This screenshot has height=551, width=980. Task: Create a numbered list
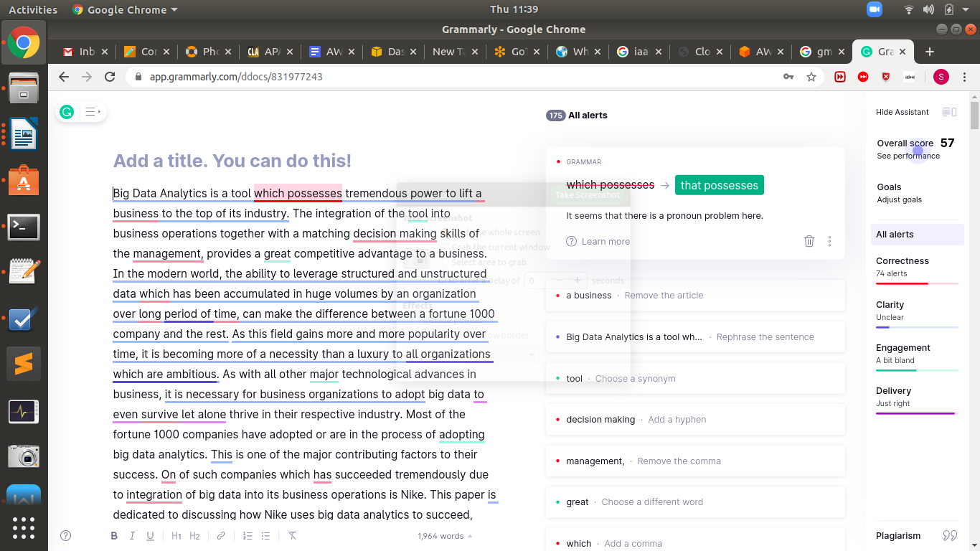[x=248, y=536]
